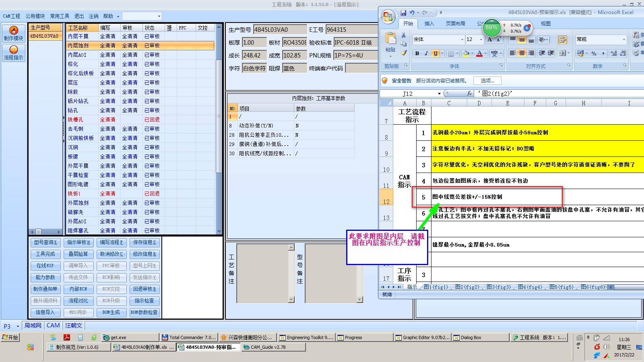This screenshot has height=362, width=644.
Task: Click the Merge and Center icon
Action: [562, 53]
